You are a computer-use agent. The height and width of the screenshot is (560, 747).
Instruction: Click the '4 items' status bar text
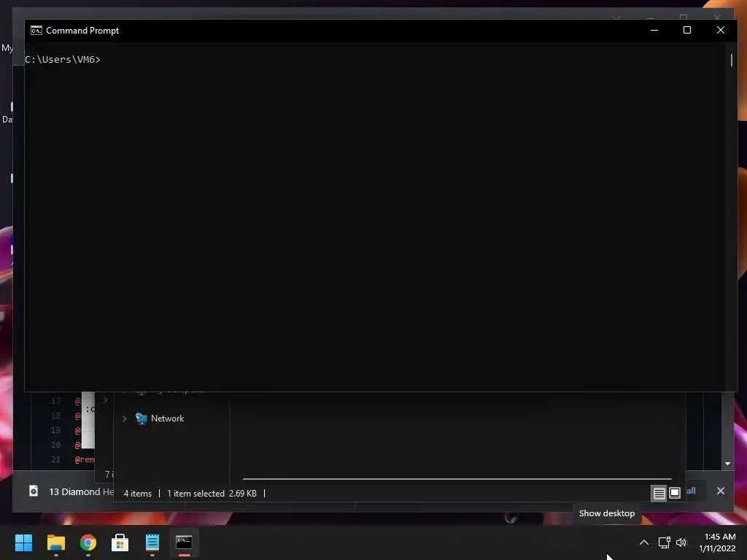point(138,494)
